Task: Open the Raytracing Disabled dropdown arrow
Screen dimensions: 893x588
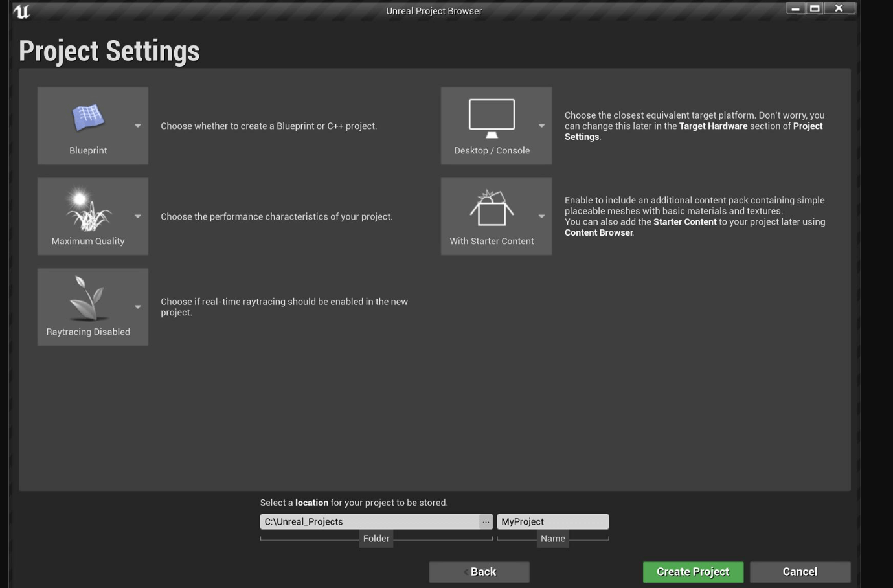Action: (138, 307)
